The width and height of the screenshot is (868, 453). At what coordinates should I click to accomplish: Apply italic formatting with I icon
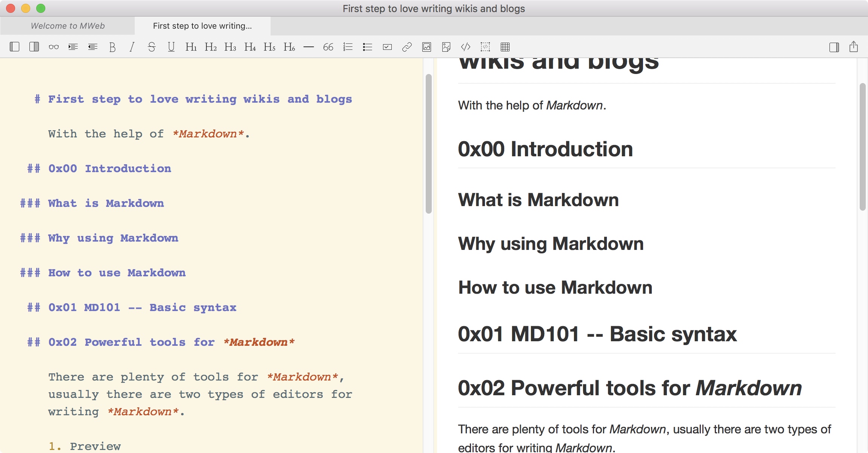point(132,47)
